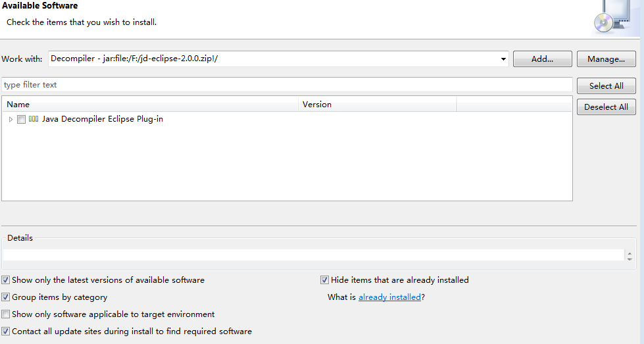The width and height of the screenshot is (644, 344).
Task: Disable Group items by category
Action: (6, 297)
